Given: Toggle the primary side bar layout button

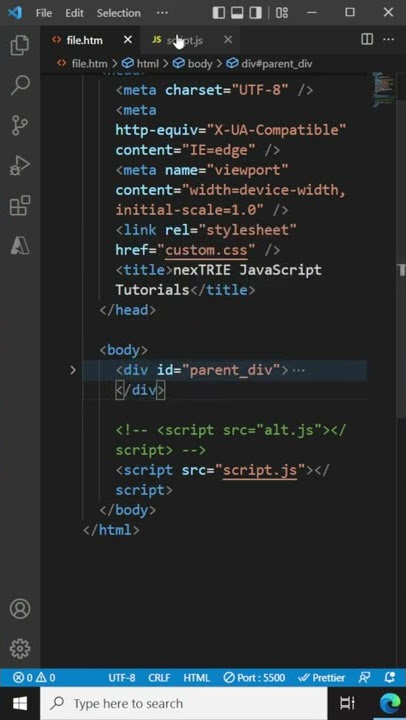Looking at the screenshot, I should [x=220, y=12].
